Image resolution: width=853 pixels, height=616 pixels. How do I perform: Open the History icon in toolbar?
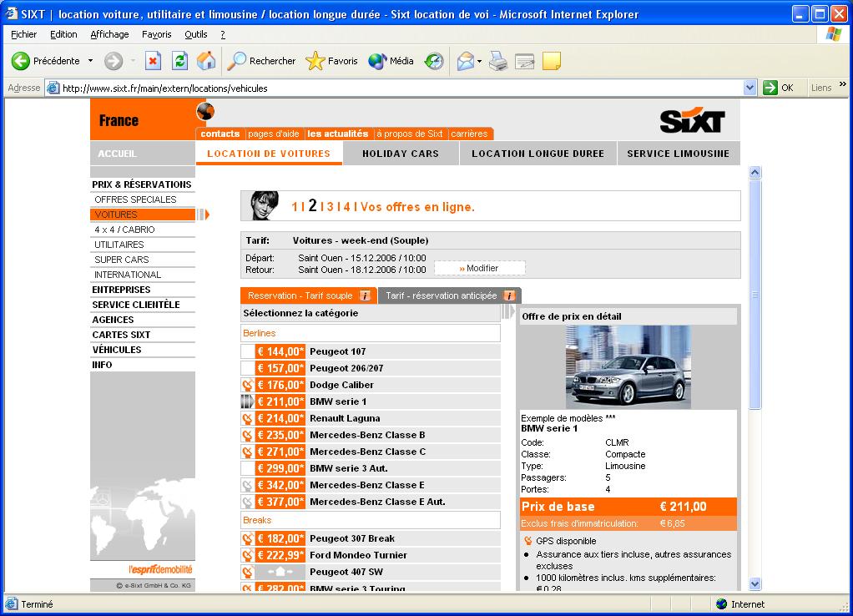(434, 61)
